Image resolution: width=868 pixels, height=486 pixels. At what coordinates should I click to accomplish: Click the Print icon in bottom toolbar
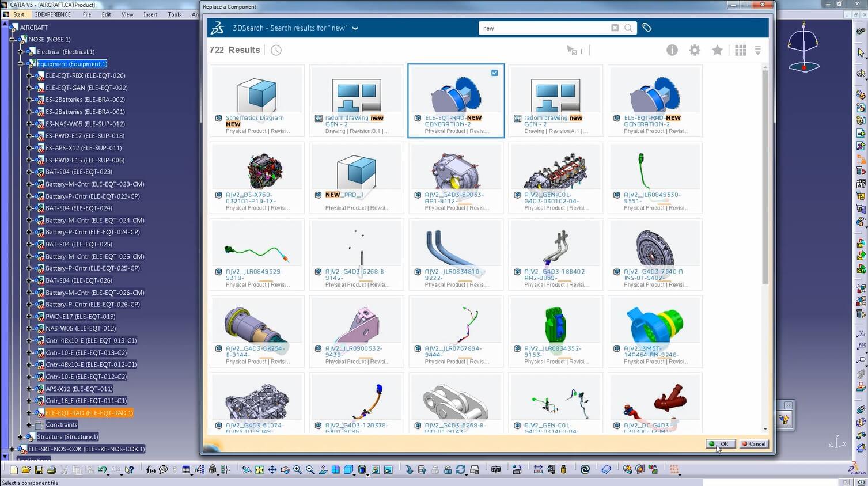51,470
